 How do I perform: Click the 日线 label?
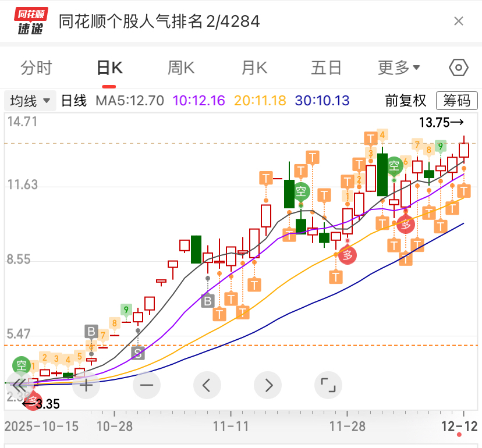click(x=74, y=101)
